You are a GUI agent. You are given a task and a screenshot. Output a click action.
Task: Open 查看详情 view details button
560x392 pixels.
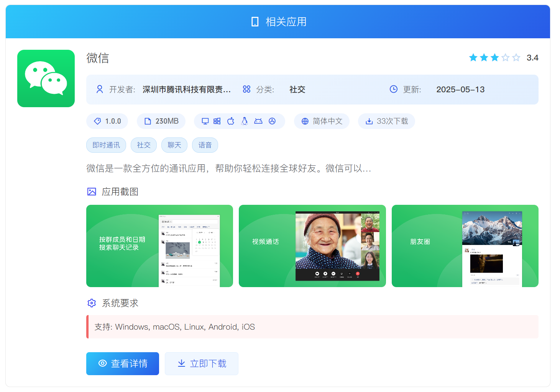click(123, 364)
